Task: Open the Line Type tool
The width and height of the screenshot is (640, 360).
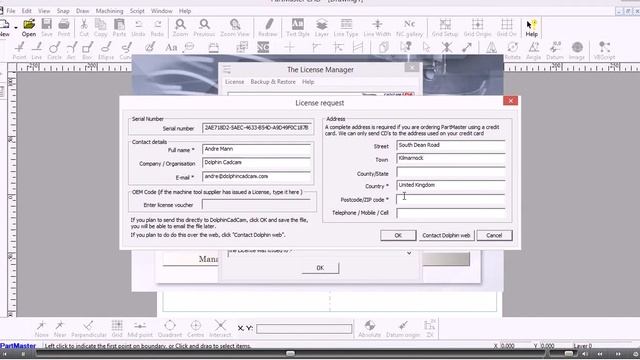Action: (346, 27)
